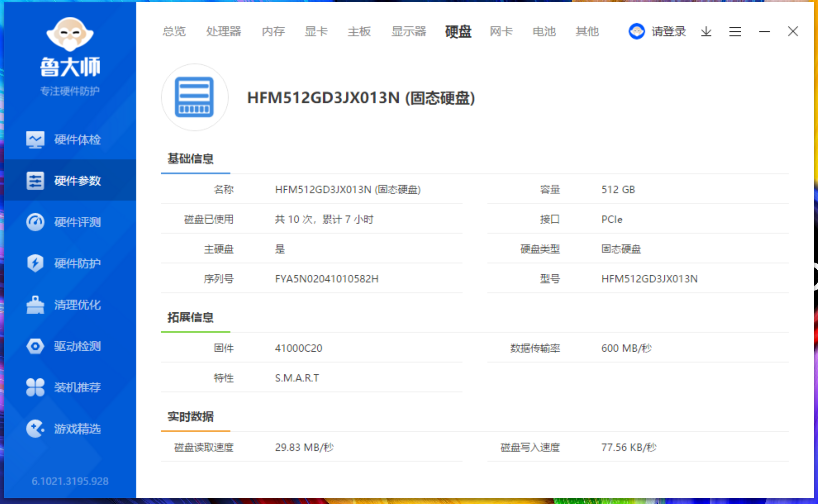Switch to the 网卡 tab
Screen dimensions: 818x504
501,31
